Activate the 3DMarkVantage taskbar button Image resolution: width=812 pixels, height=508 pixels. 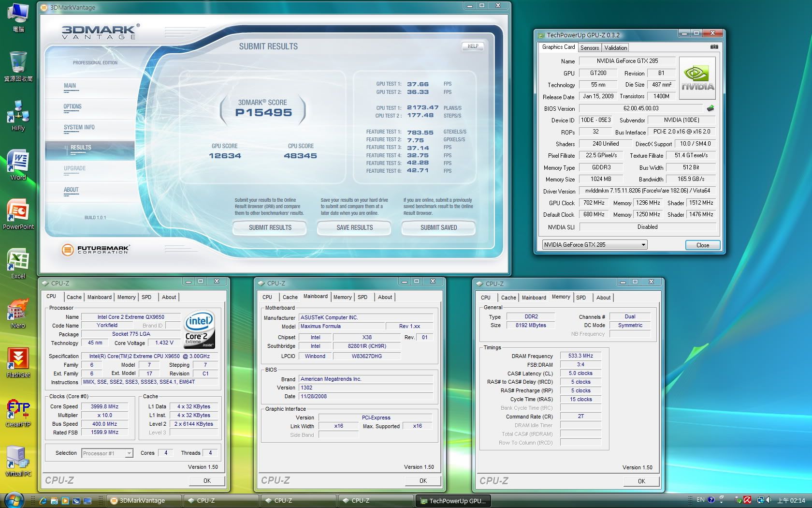pos(143,501)
